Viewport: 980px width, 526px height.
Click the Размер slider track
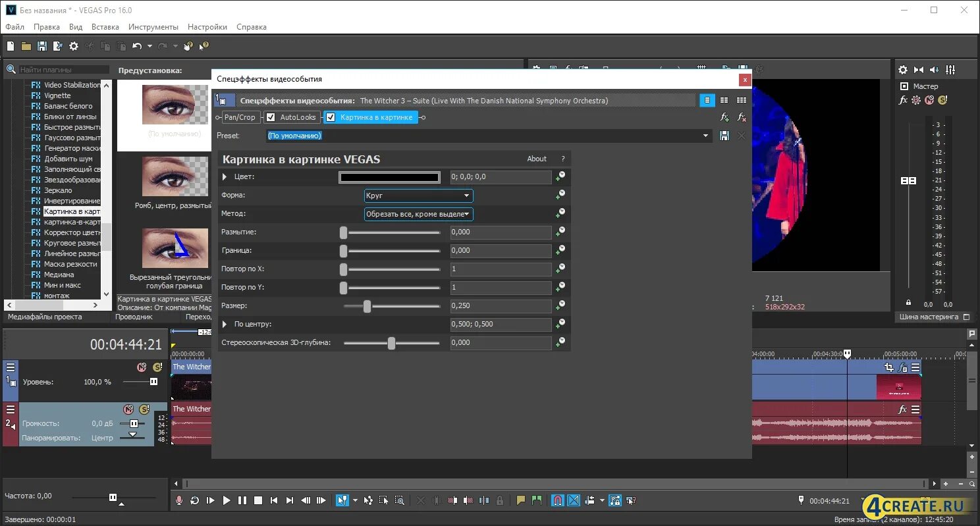click(392, 306)
